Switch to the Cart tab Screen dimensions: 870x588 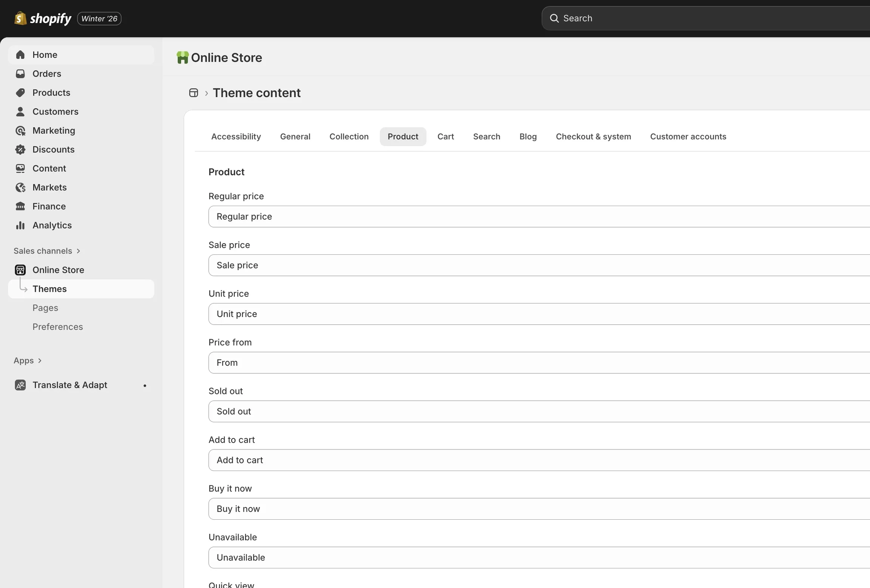(x=445, y=136)
